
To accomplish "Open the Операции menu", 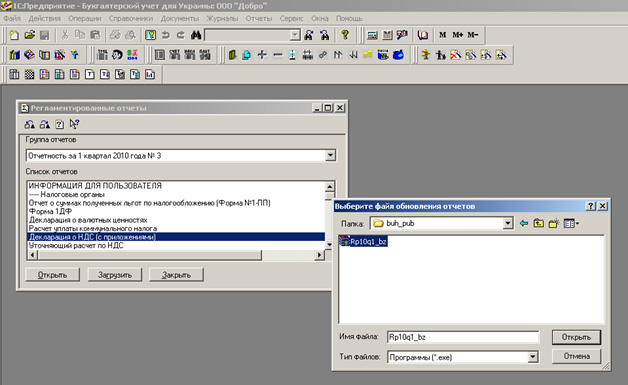I will coord(85,18).
